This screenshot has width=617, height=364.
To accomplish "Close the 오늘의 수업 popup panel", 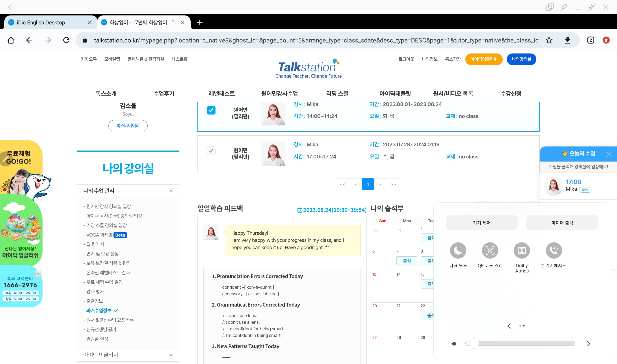I will [x=609, y=154].
